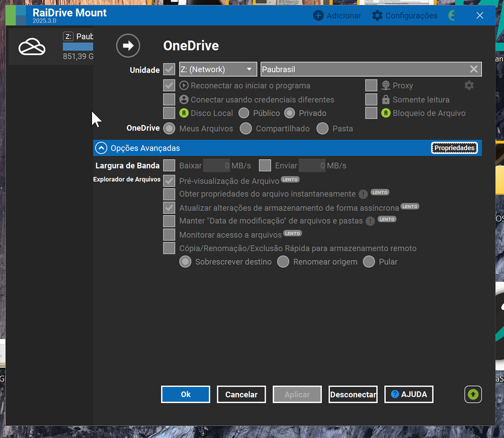This screenshot has height=438, width=504.
Task: Click the circular arrow icon beside OneDrive title
Action: 128,46
